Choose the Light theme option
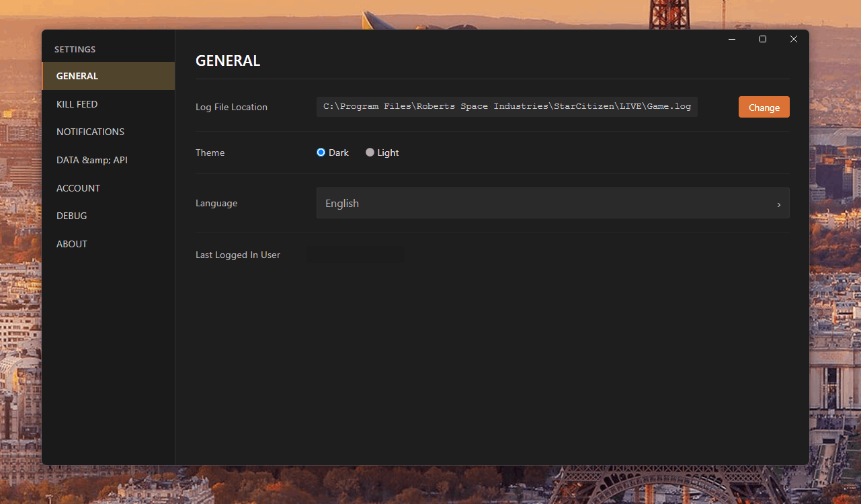The width and height of the screenshot is (861, 504). pos(370,153)
